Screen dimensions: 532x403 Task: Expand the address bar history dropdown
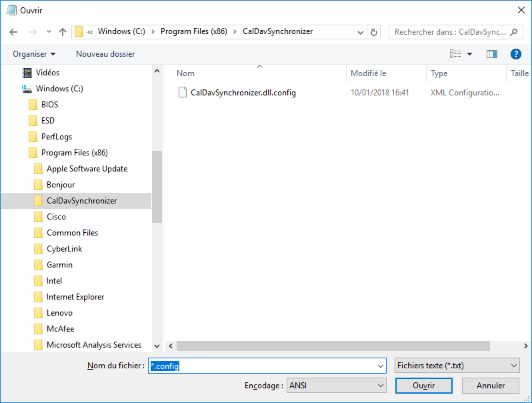coord(361,33)
